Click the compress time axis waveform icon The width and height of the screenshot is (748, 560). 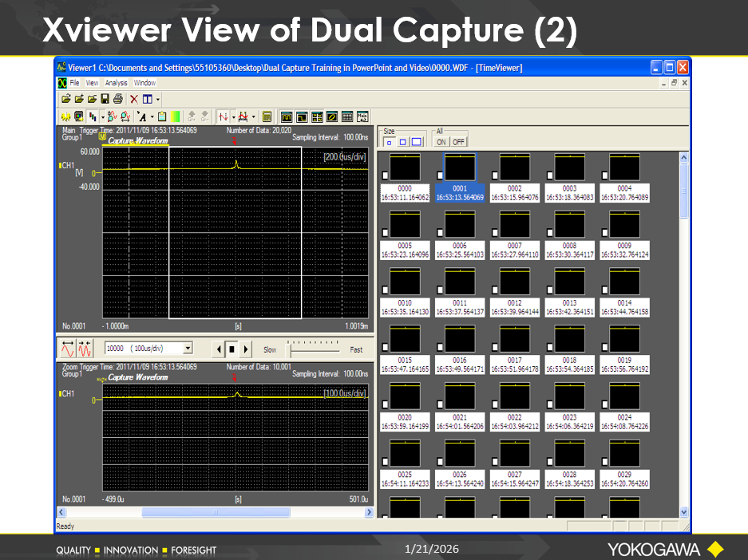pyautogui.click(x=85, y=348)
